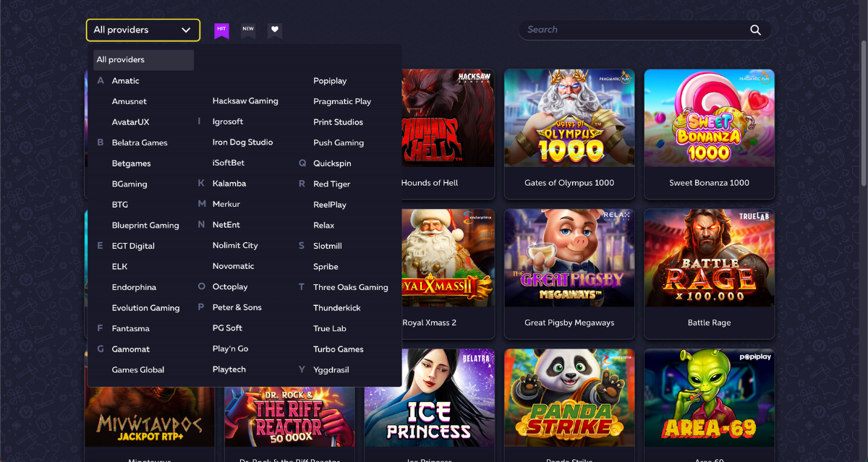Viewport: 868px width, 462px height.
Task: Select Relax provider
Action: (324, 226)
